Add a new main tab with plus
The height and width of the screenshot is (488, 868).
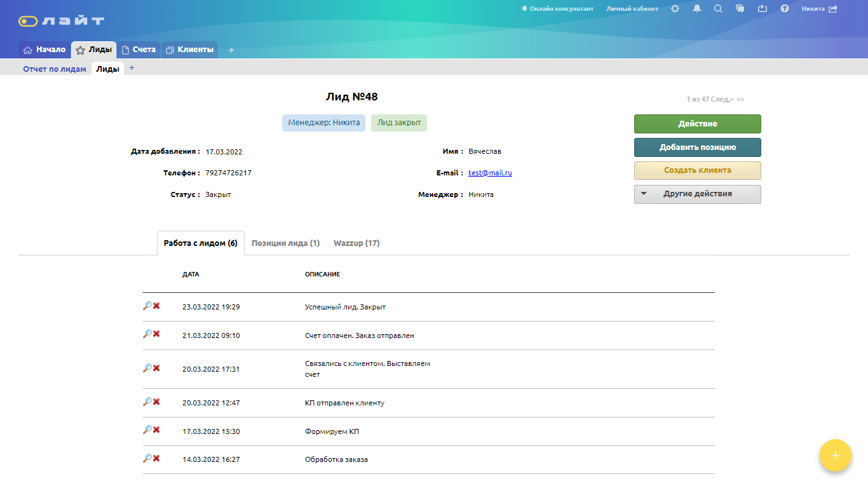pyautogui.click(x=231, y=50)
